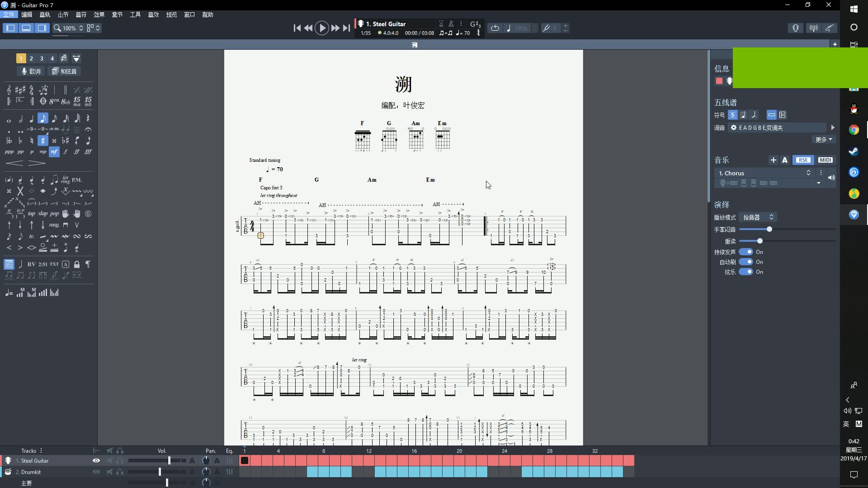Click the 手掌闷音 slider handle

[x=769, y=230]
